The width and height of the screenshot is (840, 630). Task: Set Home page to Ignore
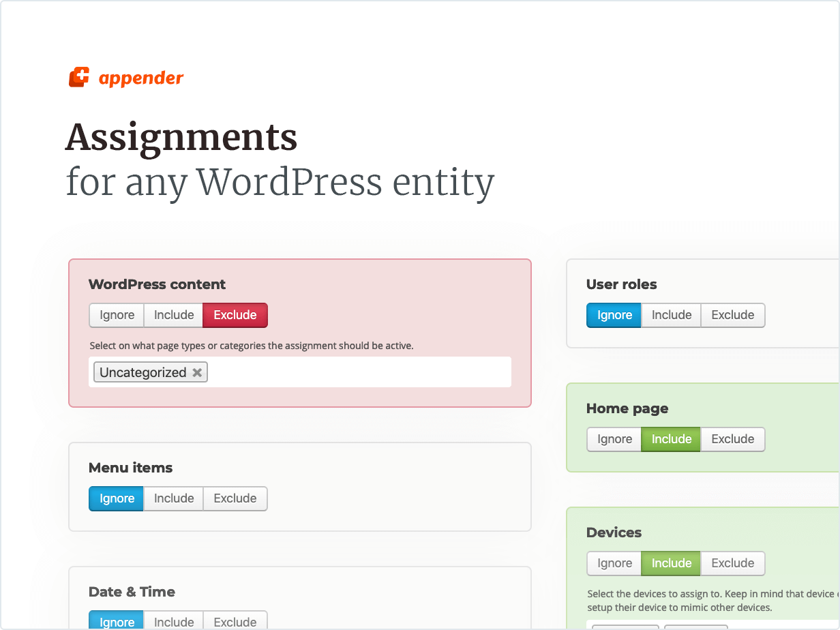pyautogui.click(x=614, y=439)
